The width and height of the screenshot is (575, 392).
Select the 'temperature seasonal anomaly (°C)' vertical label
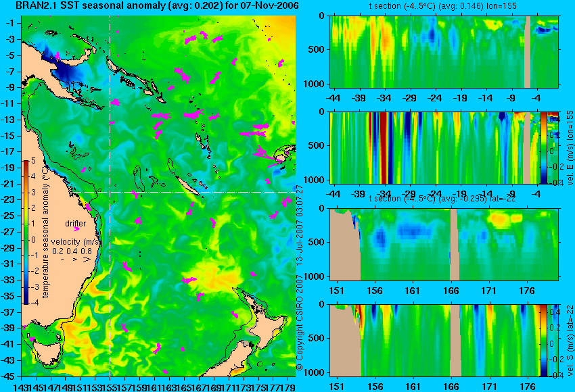[x=45, y=232]
